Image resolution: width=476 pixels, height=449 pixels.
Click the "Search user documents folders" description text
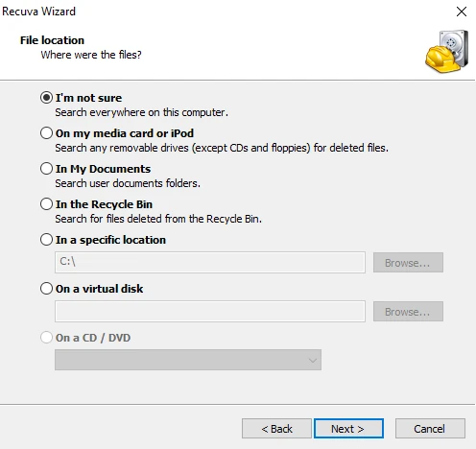click(x=128, y=183)
